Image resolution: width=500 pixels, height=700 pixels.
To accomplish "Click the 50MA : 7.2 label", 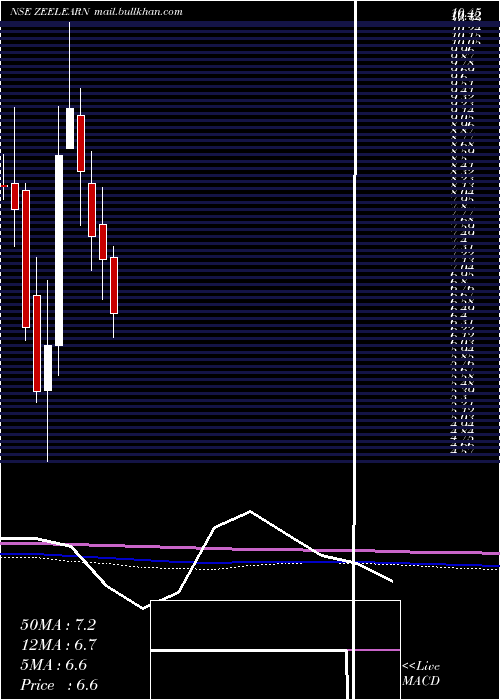I will [x=58, y=625].
